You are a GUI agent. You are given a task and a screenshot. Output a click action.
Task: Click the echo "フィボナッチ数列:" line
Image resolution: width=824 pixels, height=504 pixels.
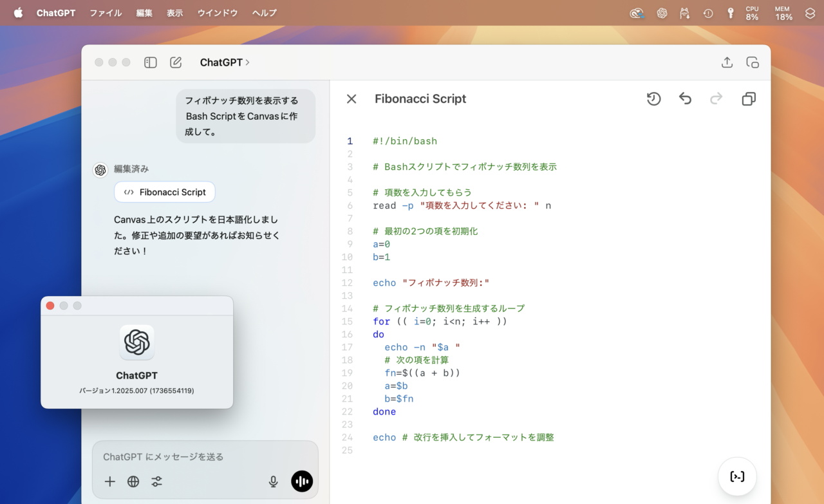431,283
